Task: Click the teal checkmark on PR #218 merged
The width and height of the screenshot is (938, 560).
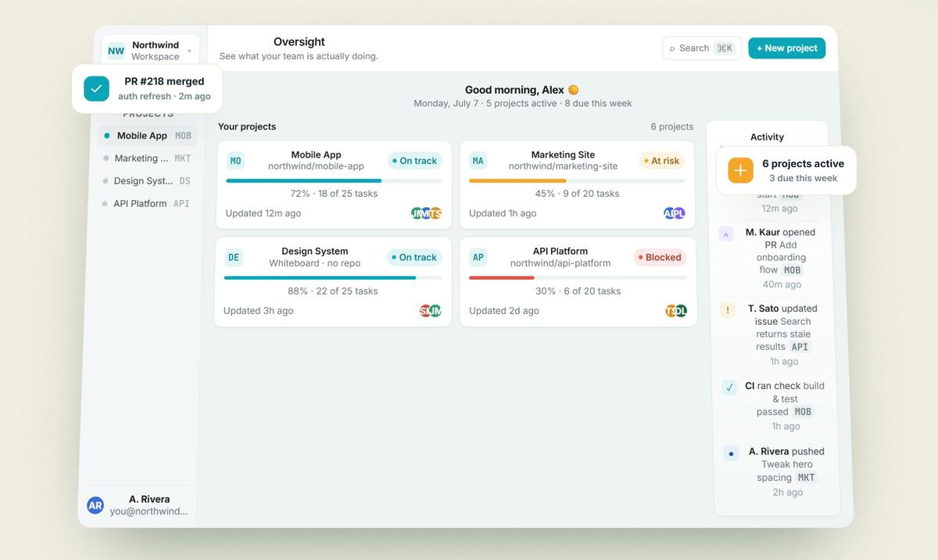Action: click(x=96, y=89)
